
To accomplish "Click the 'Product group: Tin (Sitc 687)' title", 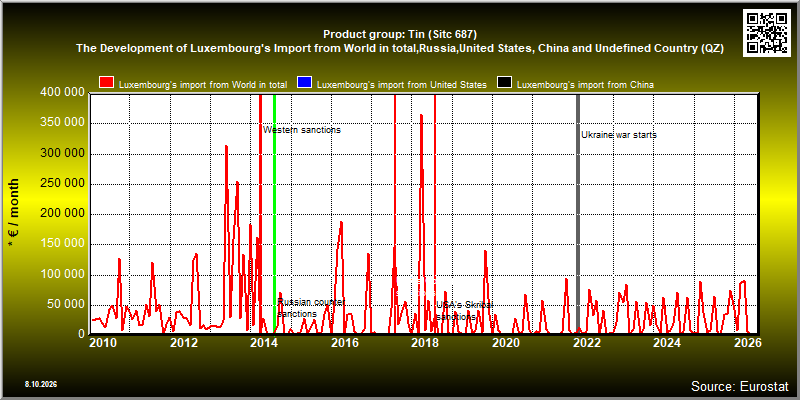I will pyautogui.click(x=400, y=34).
